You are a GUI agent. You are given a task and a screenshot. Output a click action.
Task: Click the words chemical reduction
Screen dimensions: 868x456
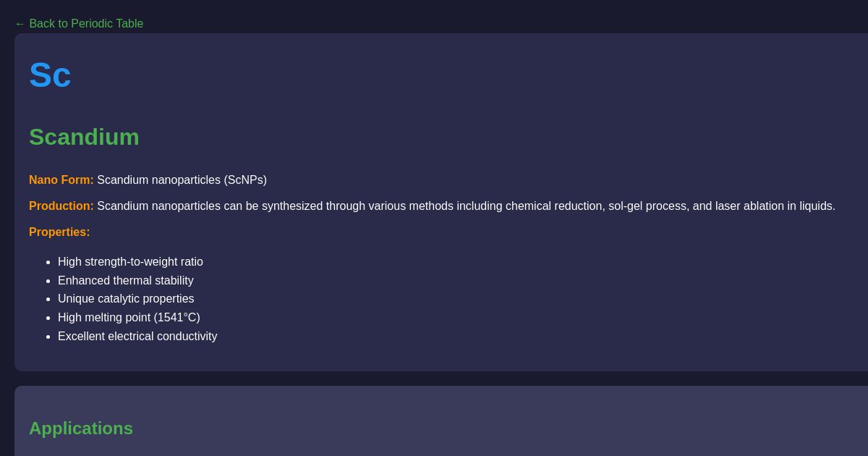point(553,206)
